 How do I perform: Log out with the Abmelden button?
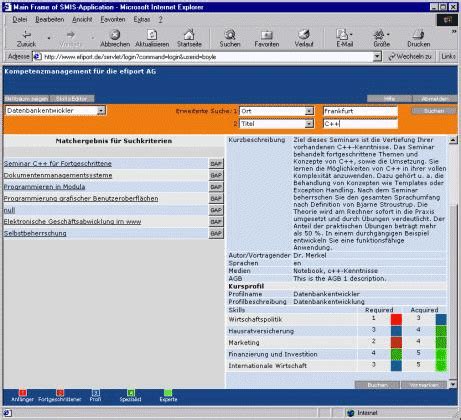pos(435,99)
